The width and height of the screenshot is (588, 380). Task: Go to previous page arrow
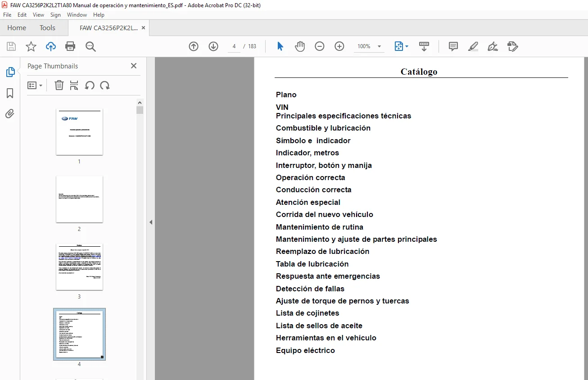coord(194,46)
